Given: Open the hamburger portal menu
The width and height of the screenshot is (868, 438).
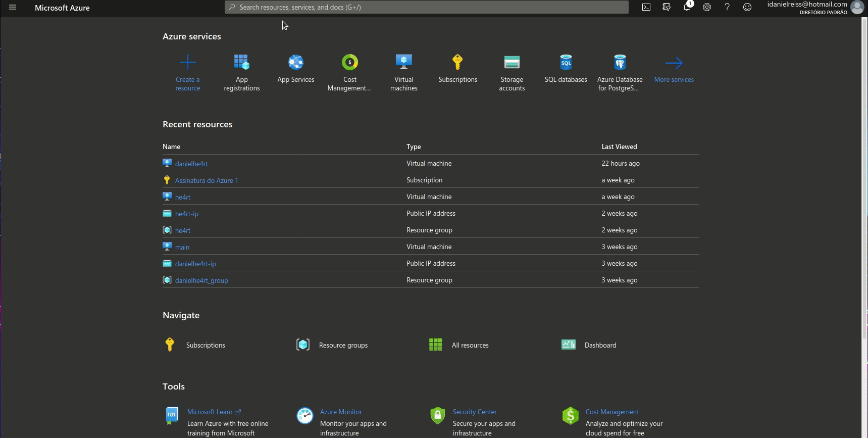Looking at the screenshot, I should [x=13, y=8].
